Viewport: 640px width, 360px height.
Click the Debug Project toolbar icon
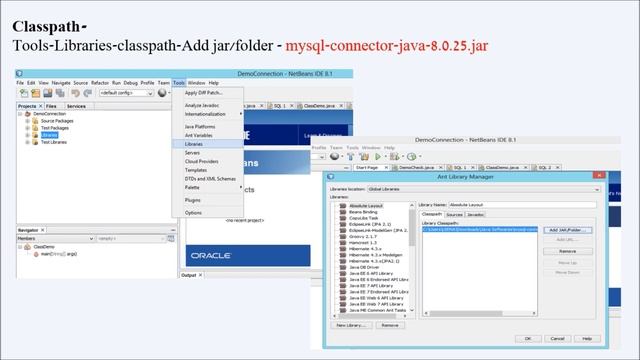click(x=394, y=156)
